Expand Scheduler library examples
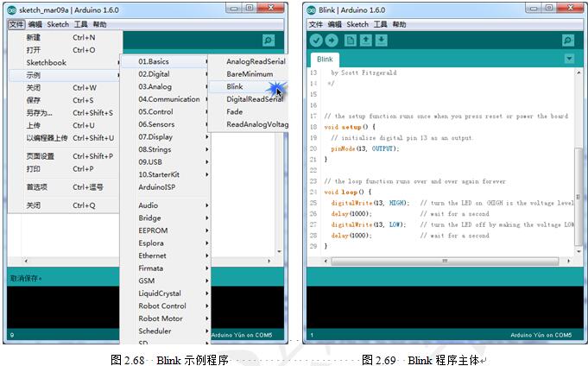The width and height of the screenshot is (588, 366). click(x=165, y=331)
